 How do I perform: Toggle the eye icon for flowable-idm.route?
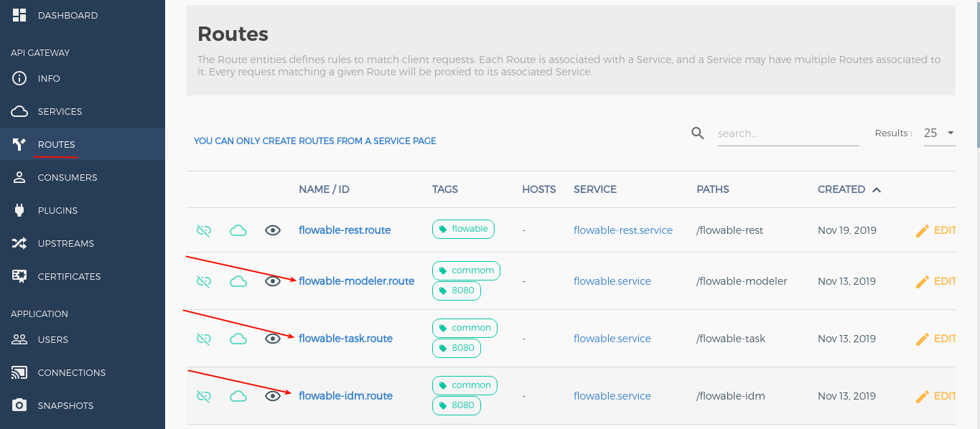coord(273,396)
